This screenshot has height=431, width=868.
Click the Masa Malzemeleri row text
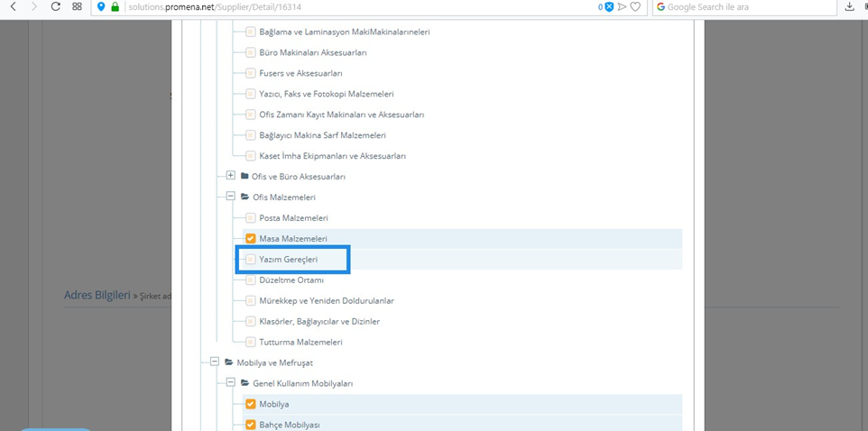tap(293, 239)
